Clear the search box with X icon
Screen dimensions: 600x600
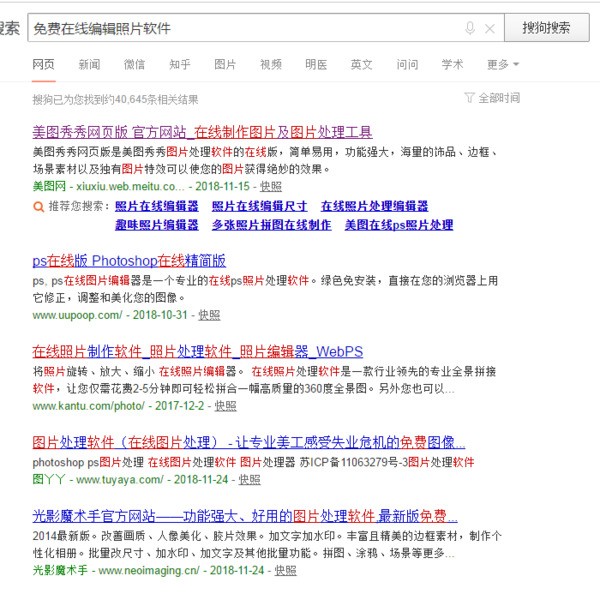489,28
